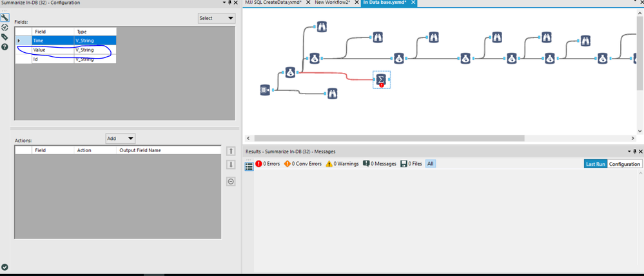
Task: Open the Navigation icon in configuration sidebar
Action: click(x=5, y=28)
